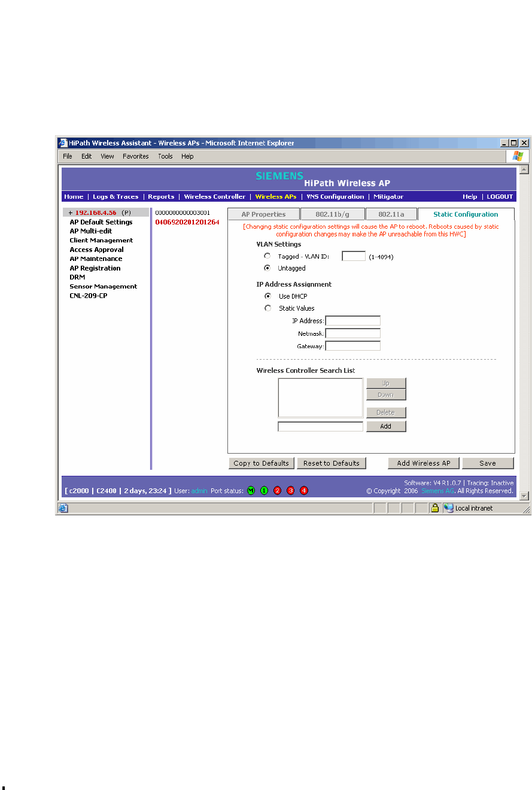Open the Tools menu

165,156
